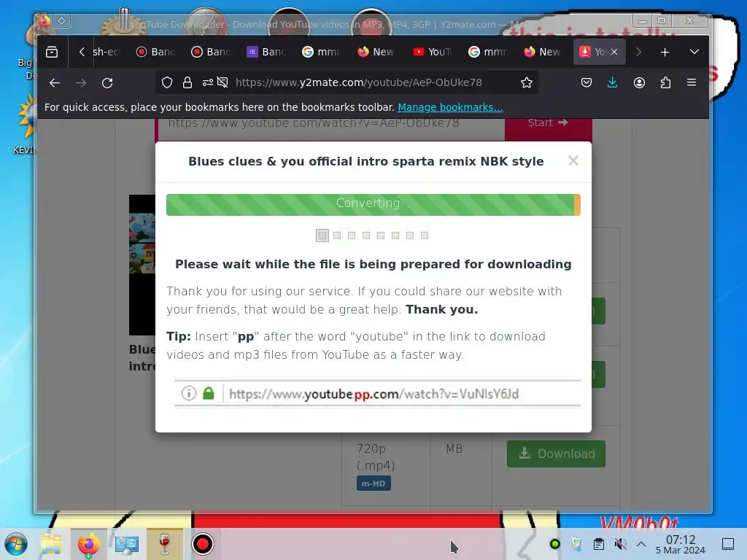
Task: Click the muted speaker tray icon
Action: [x=620, y=544]
